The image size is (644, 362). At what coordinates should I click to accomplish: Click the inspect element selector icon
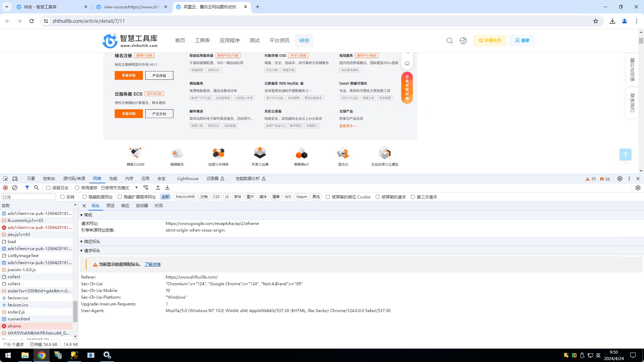pos(5,179)
